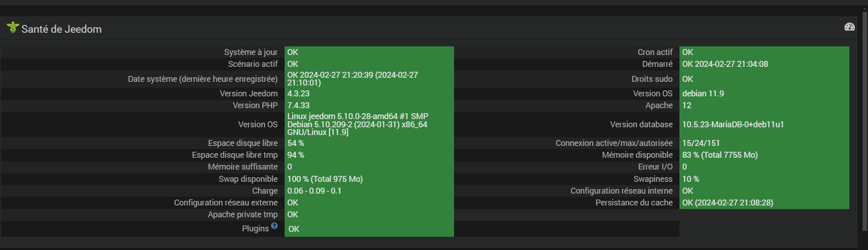Image resolution: width=868 pixels, height=250 pixels.
Task: Click the Santé de Jeedom title
Action: tap(61, 29)
